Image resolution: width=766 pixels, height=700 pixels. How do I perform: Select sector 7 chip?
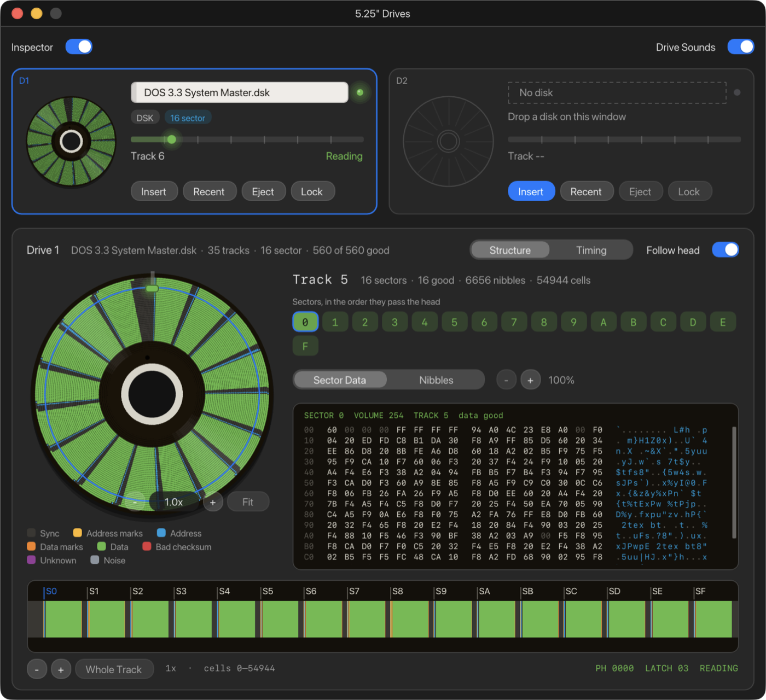pos(514,322)
